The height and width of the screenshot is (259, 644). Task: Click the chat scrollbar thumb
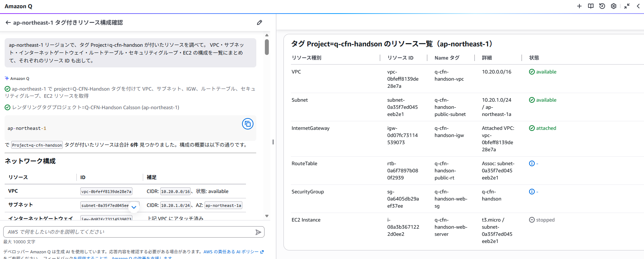[x=267, y=47]
